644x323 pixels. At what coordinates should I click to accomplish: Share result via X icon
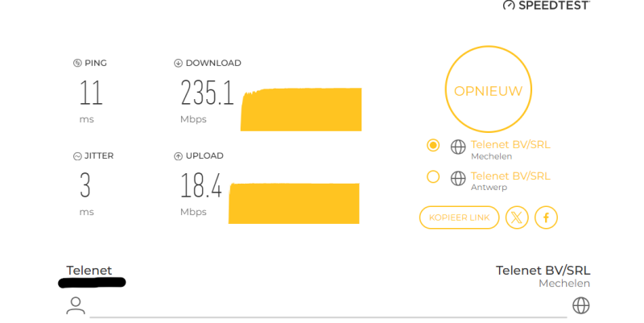[x=517, y=217]
